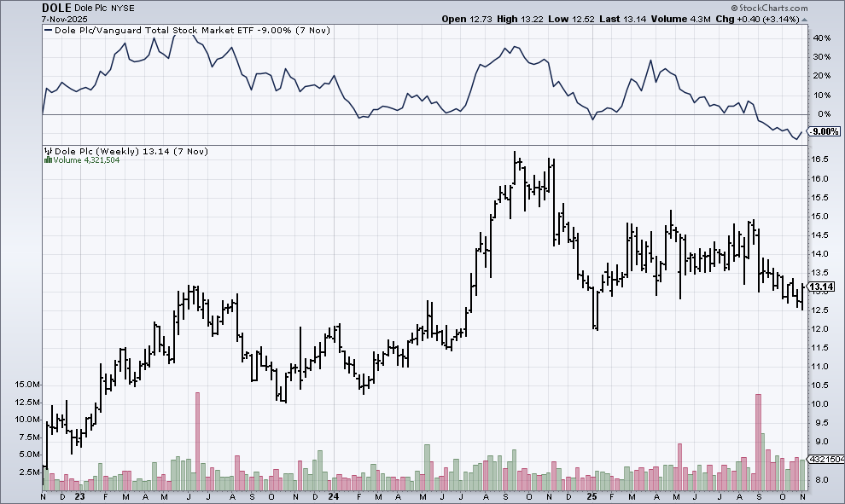
Task: Click the -9.00% value tag on the ratio axis
Action: tap(824, 131)
